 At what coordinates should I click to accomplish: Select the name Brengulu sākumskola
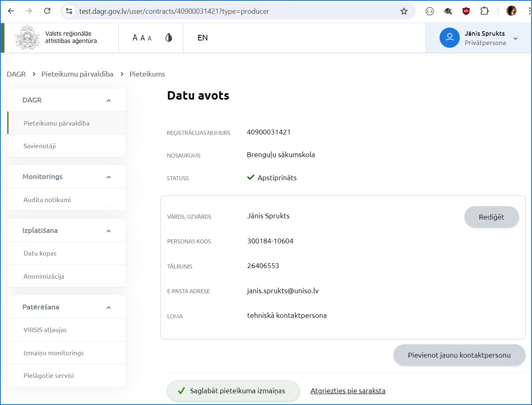281,155
